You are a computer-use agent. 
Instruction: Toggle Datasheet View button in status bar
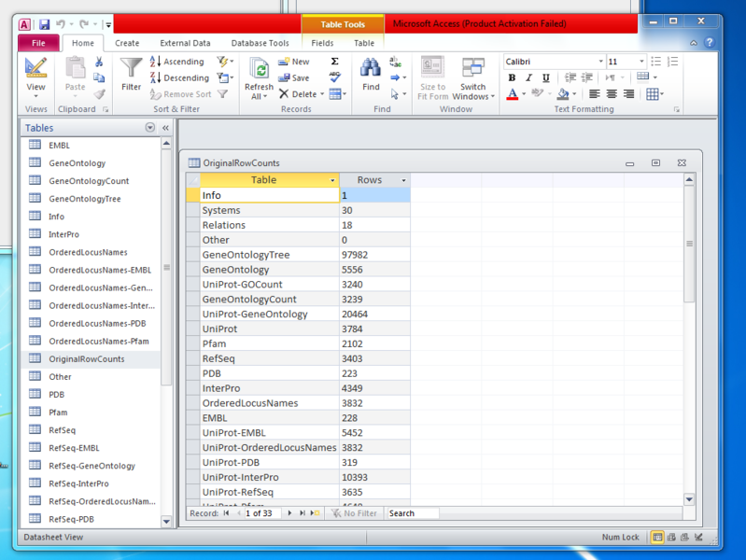[x=657, y=538]
